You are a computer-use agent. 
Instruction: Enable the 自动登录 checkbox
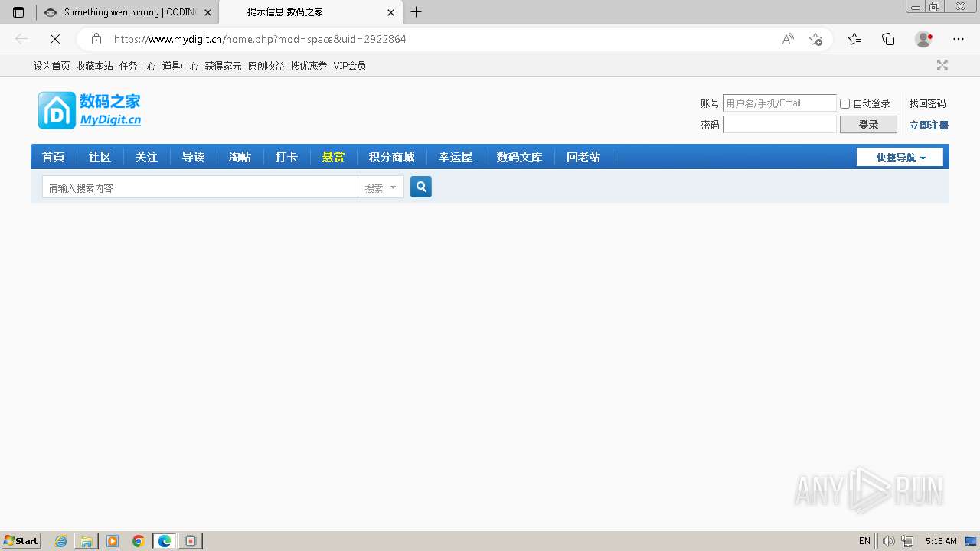845,103
